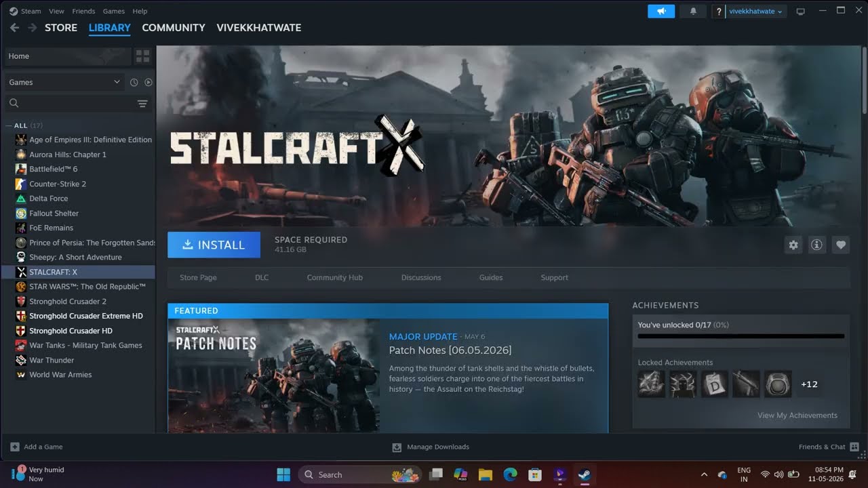Open the Help menu

point(140,12)
